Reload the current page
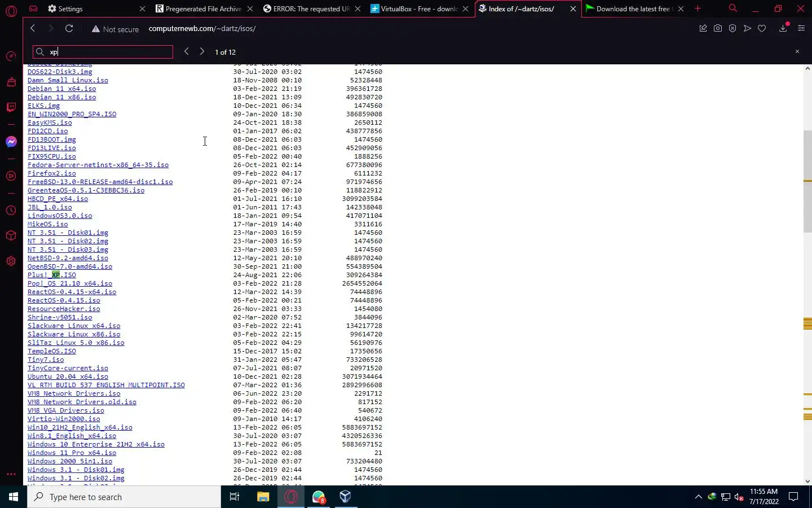Image resolution: width=812 pixels, height=508 pixels. (69, 28)
